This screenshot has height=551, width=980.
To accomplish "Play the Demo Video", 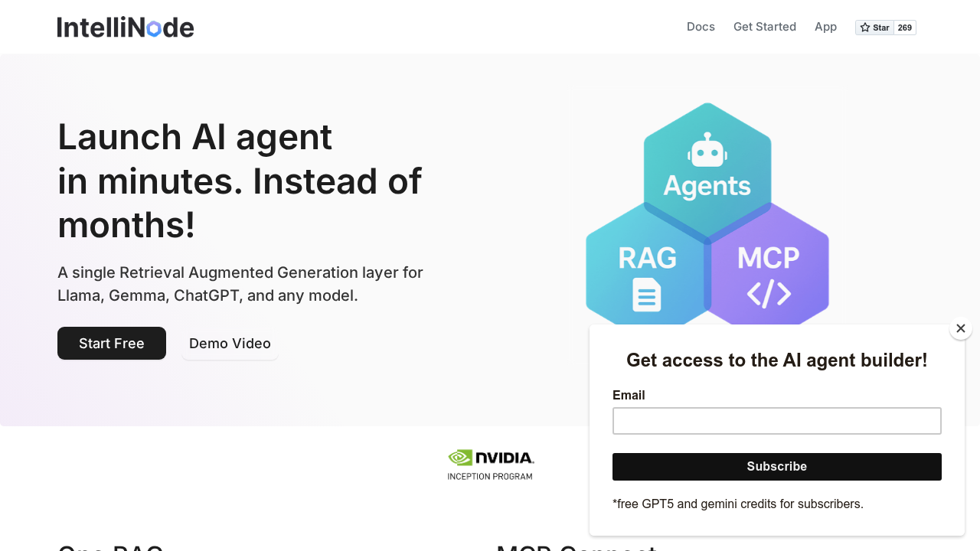I will (230, 343).
